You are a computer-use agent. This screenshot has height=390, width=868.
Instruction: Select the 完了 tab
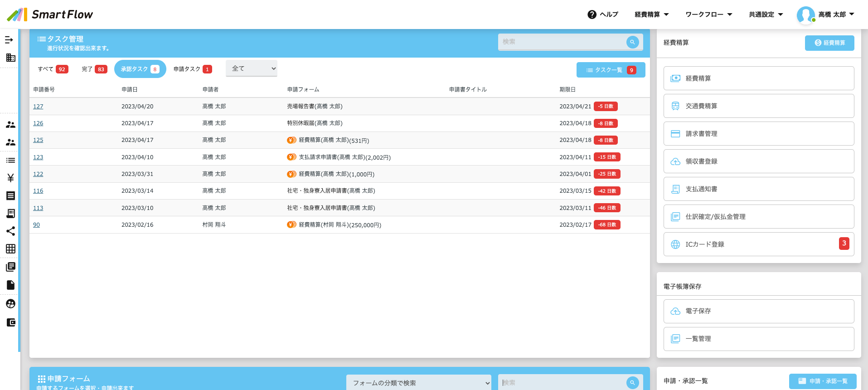tap(94, 69)
